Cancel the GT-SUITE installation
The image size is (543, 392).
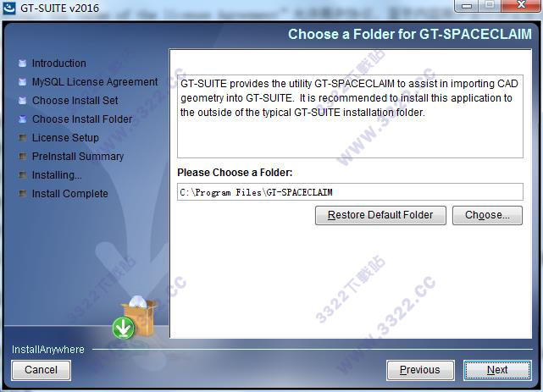(x=41, y=370)
